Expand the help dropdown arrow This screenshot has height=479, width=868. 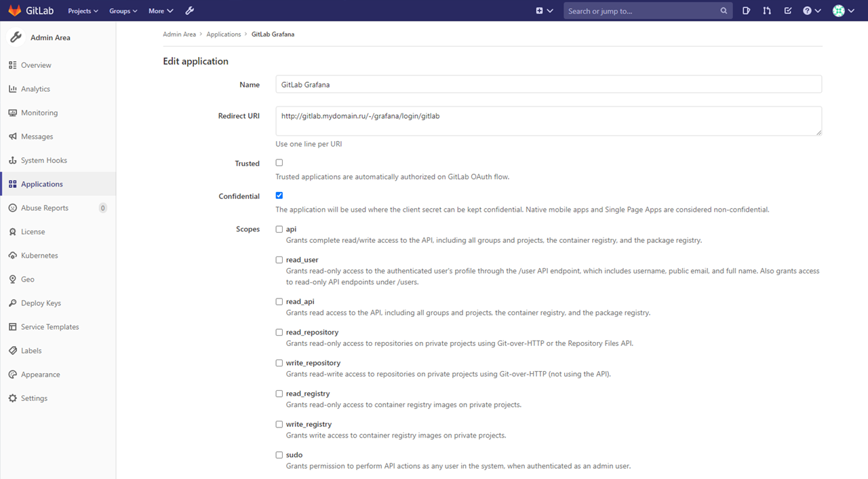[818, 11]
